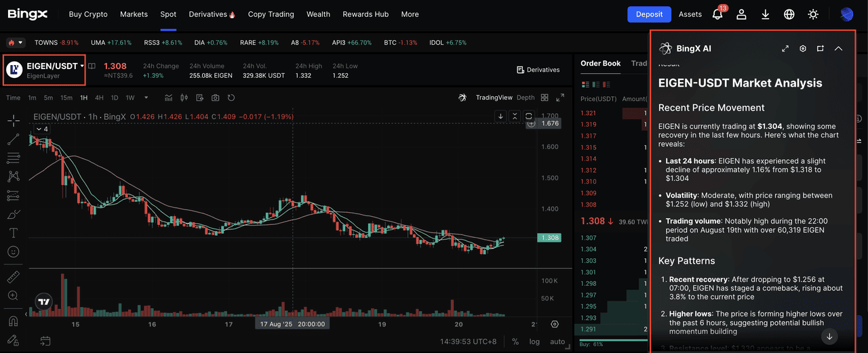The image size is (868, 353).
Task: Click the TradingView logo on chart
Action: click(44, 302)
